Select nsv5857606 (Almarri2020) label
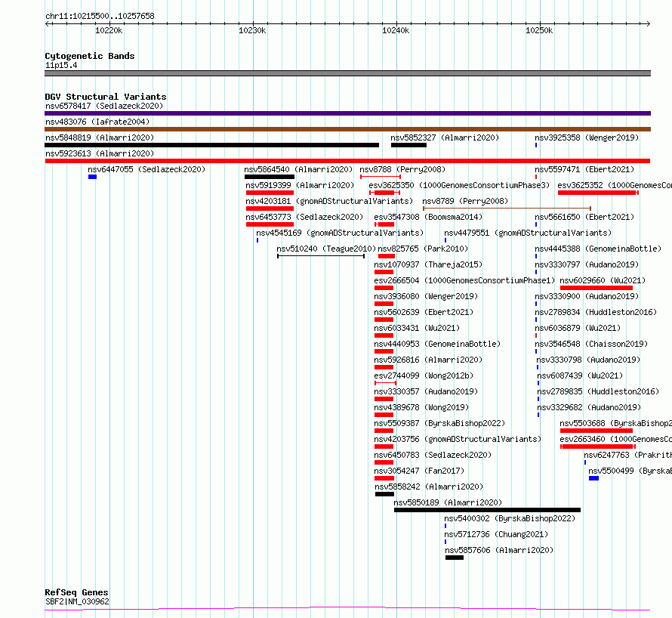Viewport: 672px width, 618px height. tap(499, 550)
